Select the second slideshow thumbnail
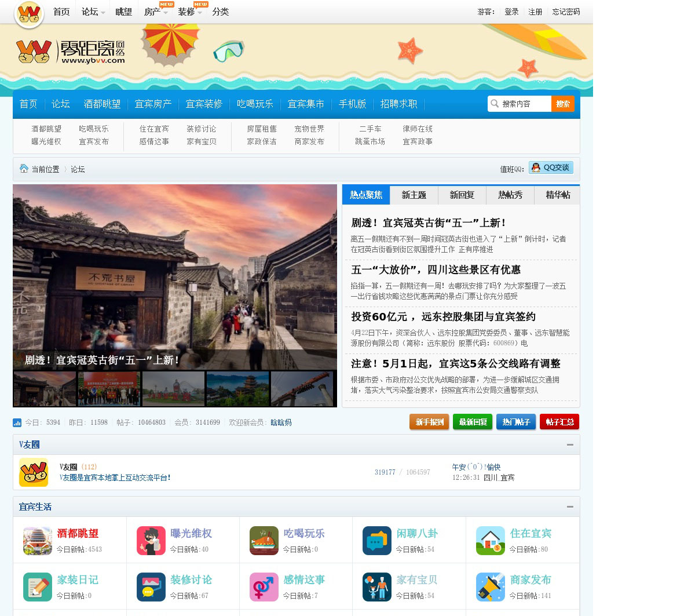Image resolution: width=695 pixels, height=616 pixels. point(109,388)
